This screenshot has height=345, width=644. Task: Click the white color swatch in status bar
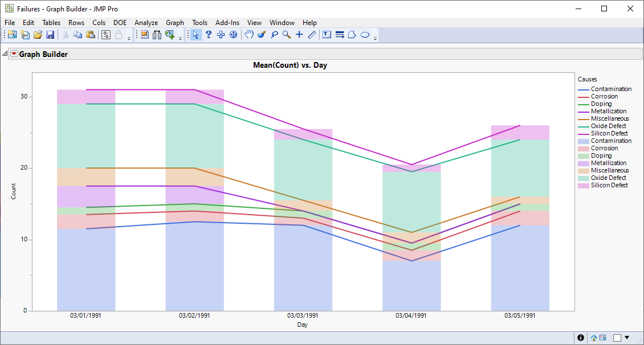point(617,338)
